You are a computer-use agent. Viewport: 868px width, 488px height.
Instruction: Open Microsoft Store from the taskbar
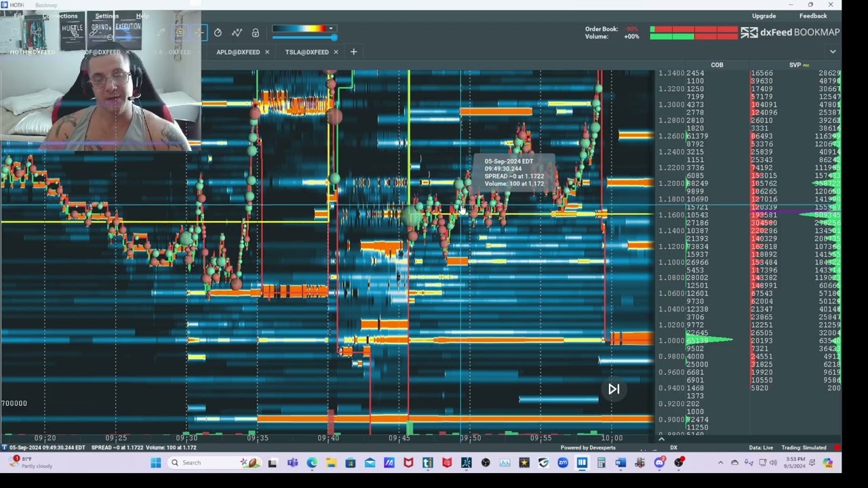pos(351,463)
